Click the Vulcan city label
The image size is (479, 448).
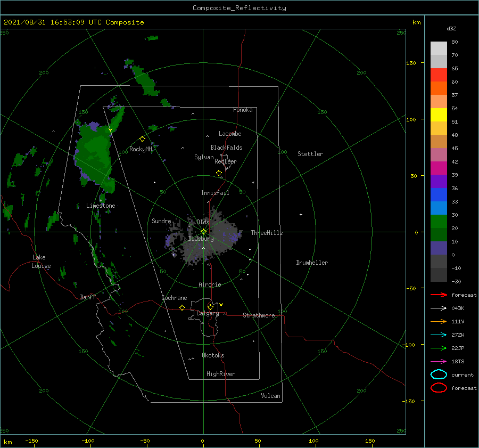click(270, 396)
